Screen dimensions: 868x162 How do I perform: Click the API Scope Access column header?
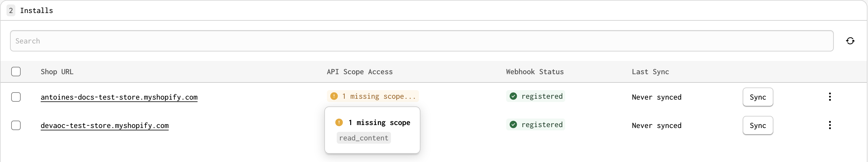point(359,72)
